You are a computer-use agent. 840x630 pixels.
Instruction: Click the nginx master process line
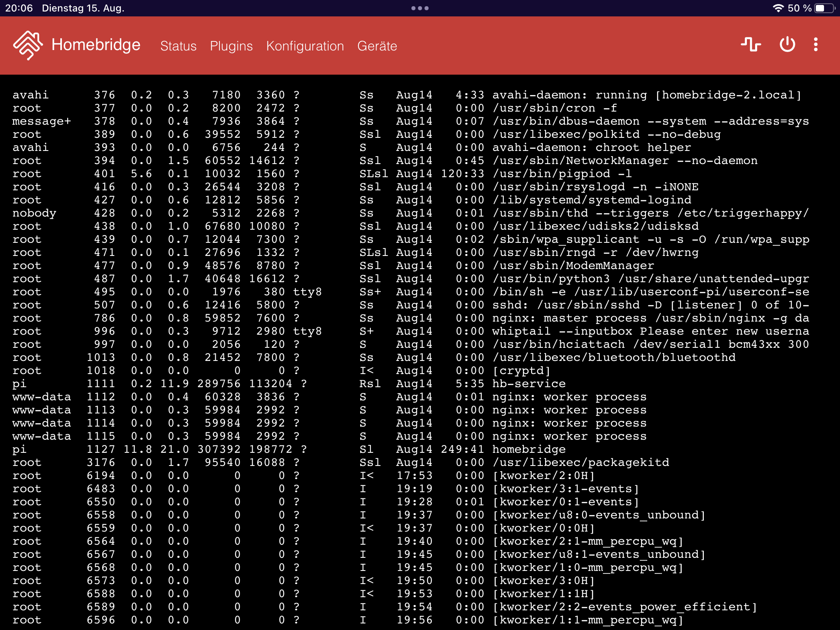650,318
